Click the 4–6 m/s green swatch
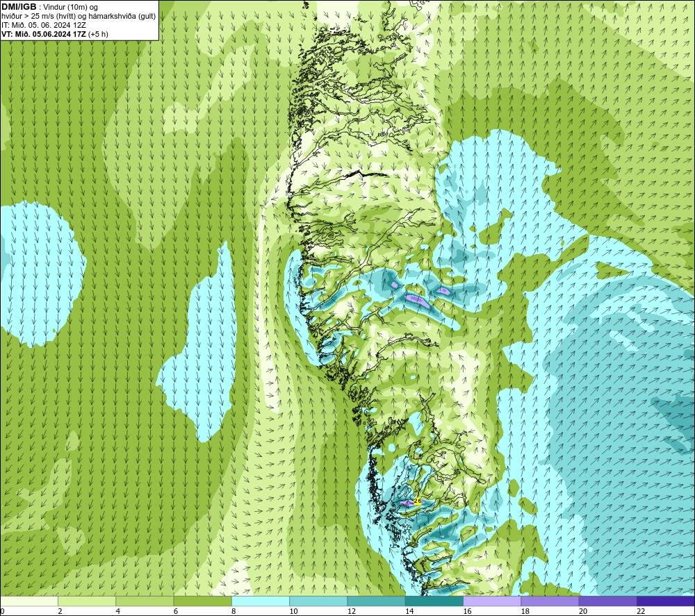Image resolution: width=695 pixels, height=616 pixels. click(145, 601)
